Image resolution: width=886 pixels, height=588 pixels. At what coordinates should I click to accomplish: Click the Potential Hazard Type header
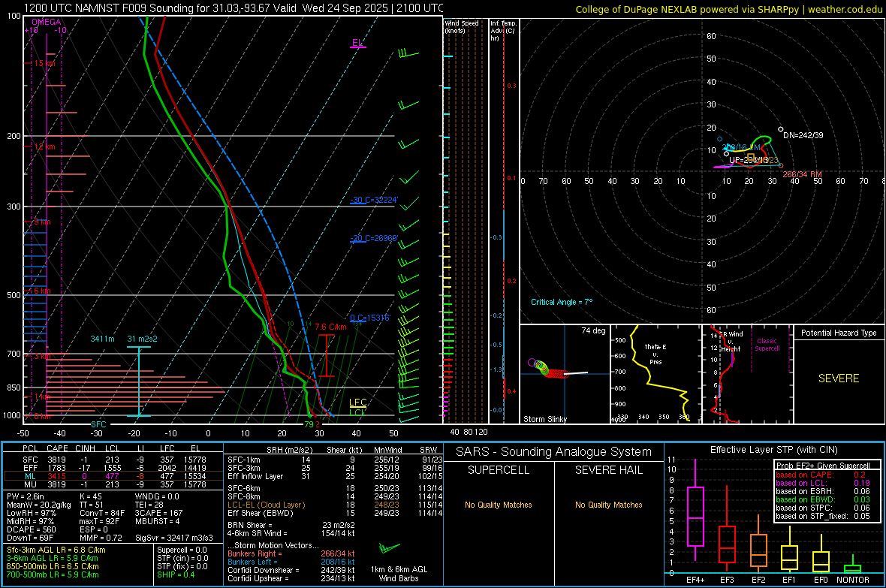click(839, 333)
